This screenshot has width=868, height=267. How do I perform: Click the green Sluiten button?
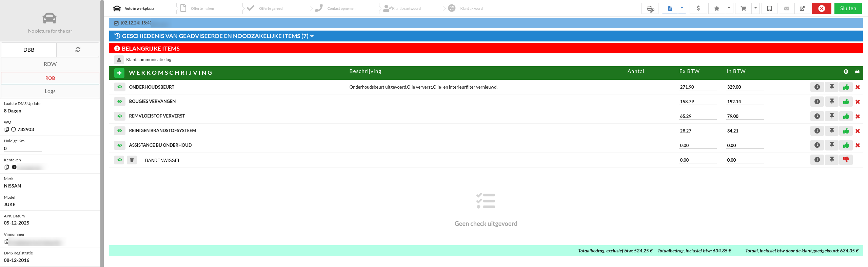pyautogui.click(x=848, y=8)
